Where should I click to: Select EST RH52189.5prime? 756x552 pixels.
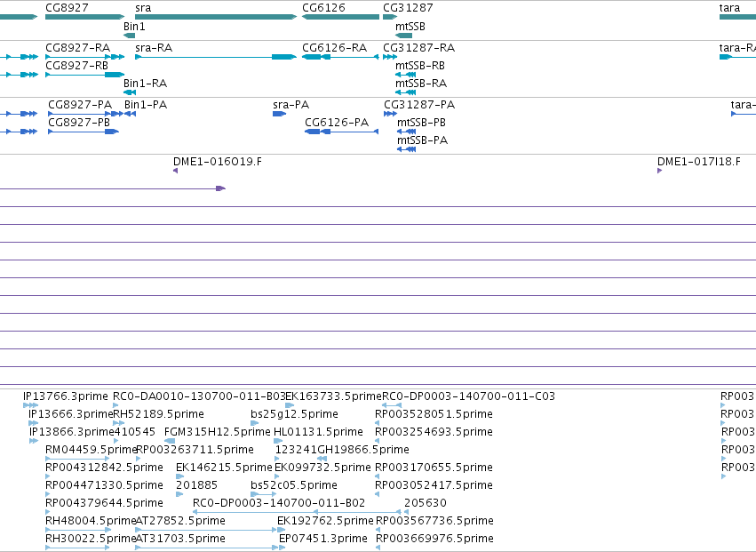pyautogui.click(x=119, y=423)
